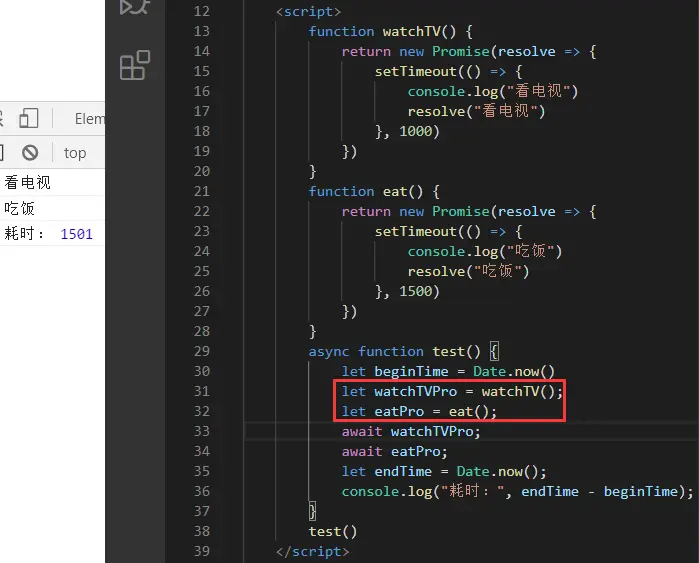Click 'return new Promise' on line 22
The width and height of the screenshot is (699, 563).
(x=415, y=211)
